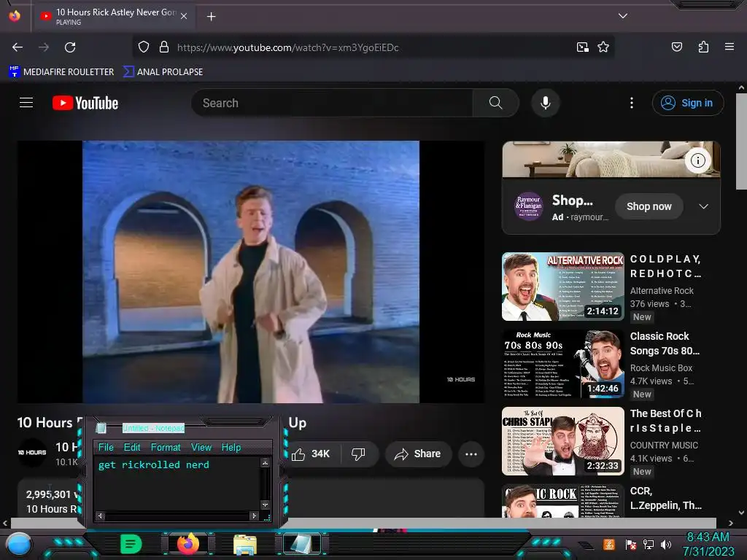The width and height of the screenshot is (747, 560).
Task: Open YouTube guide hamburger menu
Action: click(x=26, y=103)
